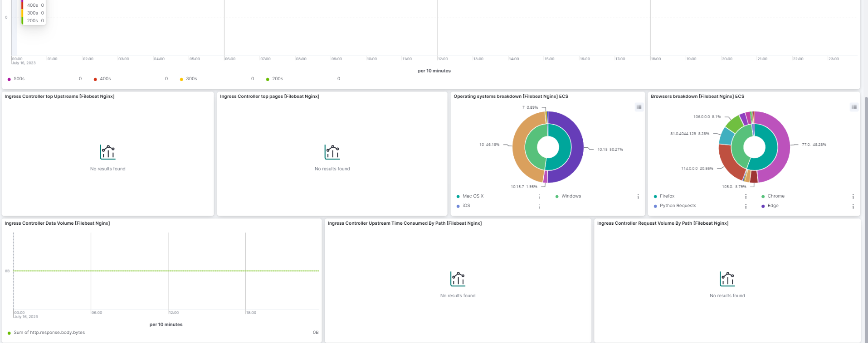Click Request Volume By Path panel title
868x343 pixels.
tap(663, 223)
